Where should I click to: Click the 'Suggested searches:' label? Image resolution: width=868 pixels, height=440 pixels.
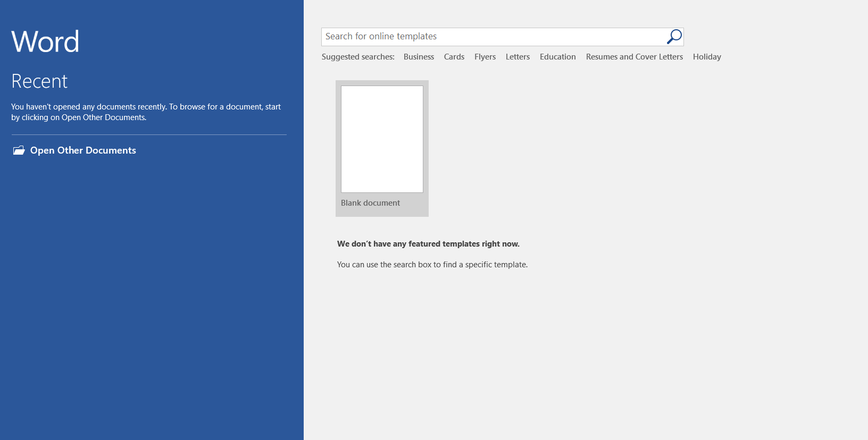[358, 57]
